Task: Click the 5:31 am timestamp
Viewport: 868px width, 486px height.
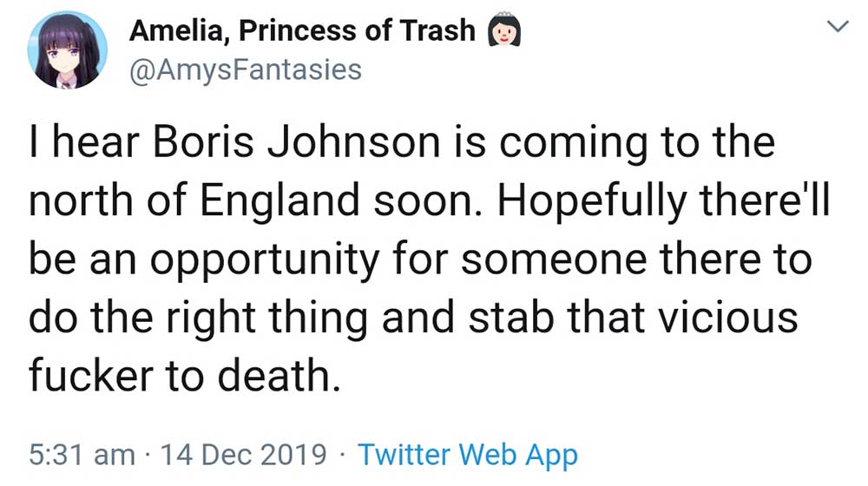Action: click(82, 454)
